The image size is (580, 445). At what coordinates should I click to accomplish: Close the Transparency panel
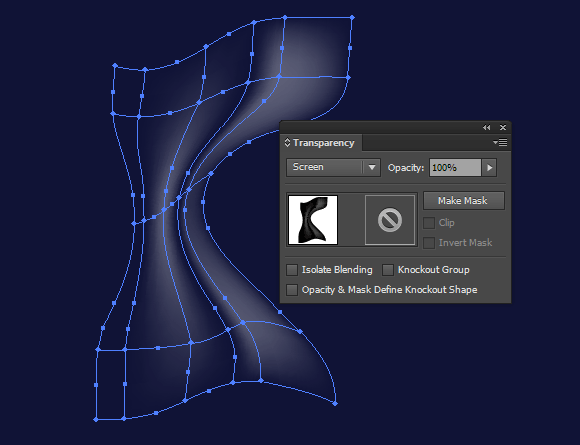(x=503, y=128)
